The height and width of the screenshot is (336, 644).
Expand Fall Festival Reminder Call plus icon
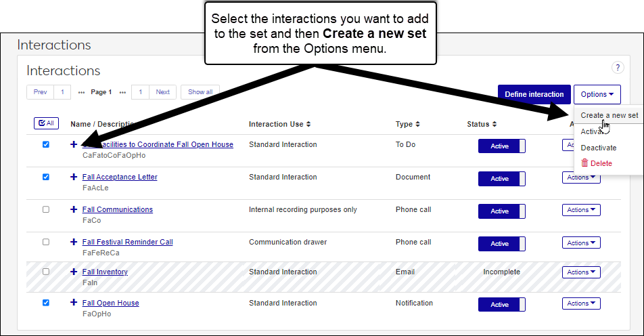pyautogui.click(x=74, y=242)
